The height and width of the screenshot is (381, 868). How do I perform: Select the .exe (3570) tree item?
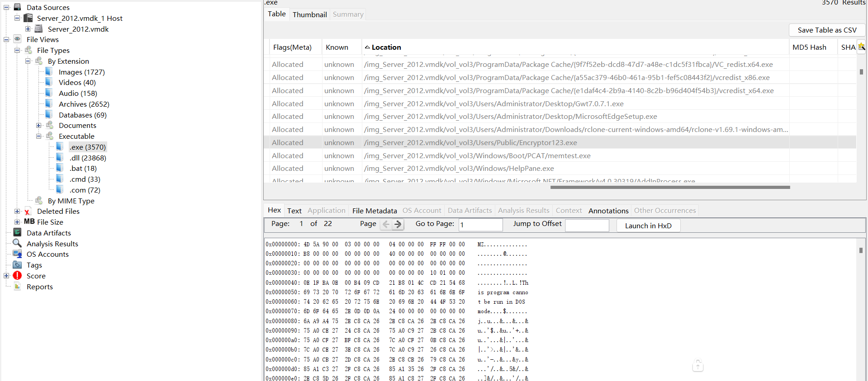pos(88,147)
